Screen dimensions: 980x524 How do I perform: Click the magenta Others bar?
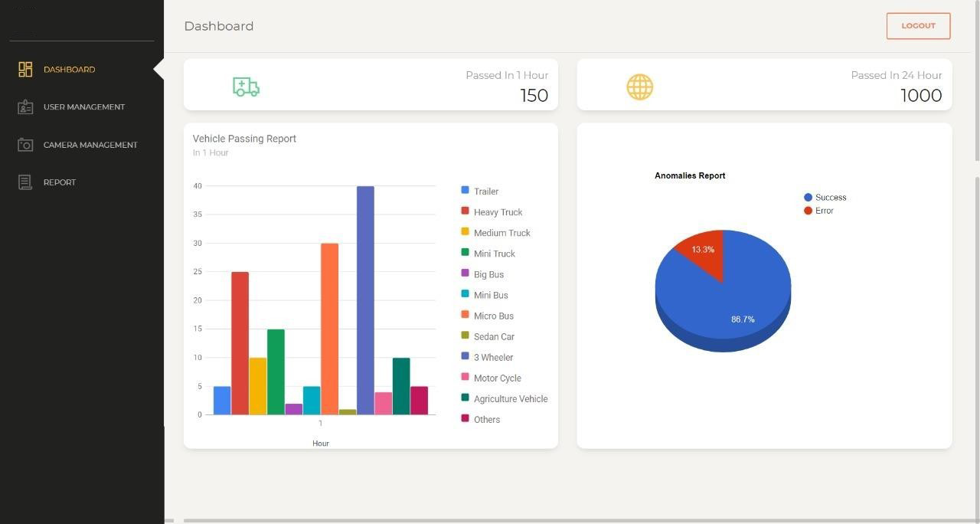tap(419, 401)
